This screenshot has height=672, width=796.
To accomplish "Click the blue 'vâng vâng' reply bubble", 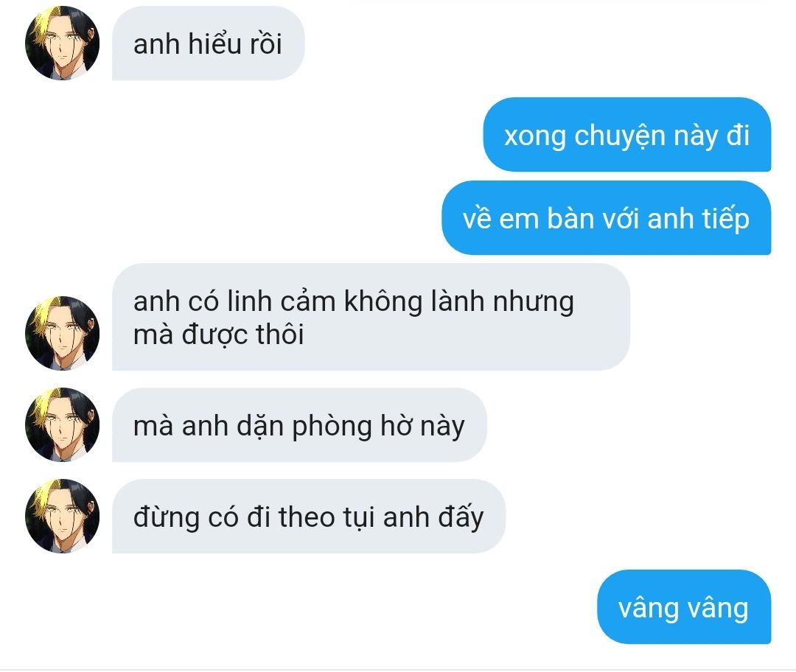I will (x=684, y=607).
